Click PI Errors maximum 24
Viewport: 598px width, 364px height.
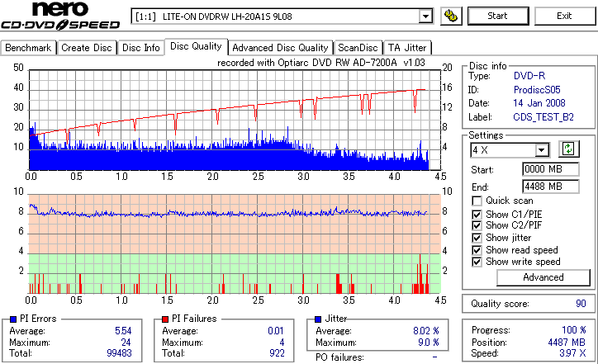point(126,343)
